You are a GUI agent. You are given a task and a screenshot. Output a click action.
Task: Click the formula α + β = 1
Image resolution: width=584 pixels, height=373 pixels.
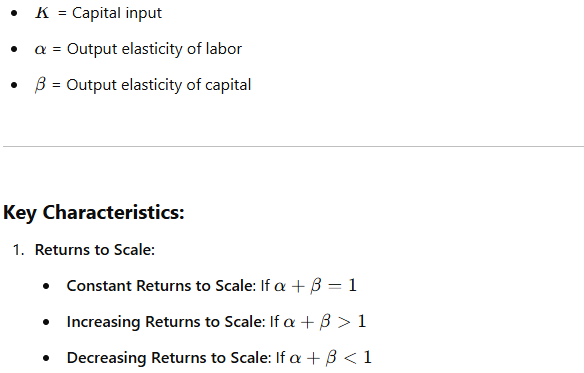[x=315, y=286]
